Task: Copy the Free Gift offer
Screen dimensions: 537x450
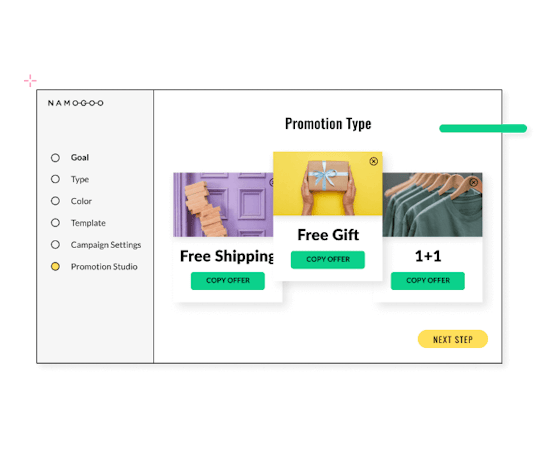Action: pyautogui.click(x=328, y=260)
